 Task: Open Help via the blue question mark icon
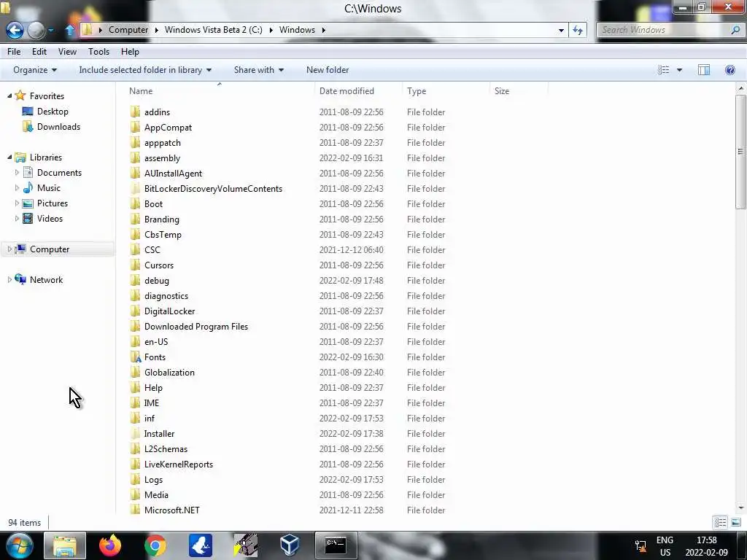coord(729,70)
